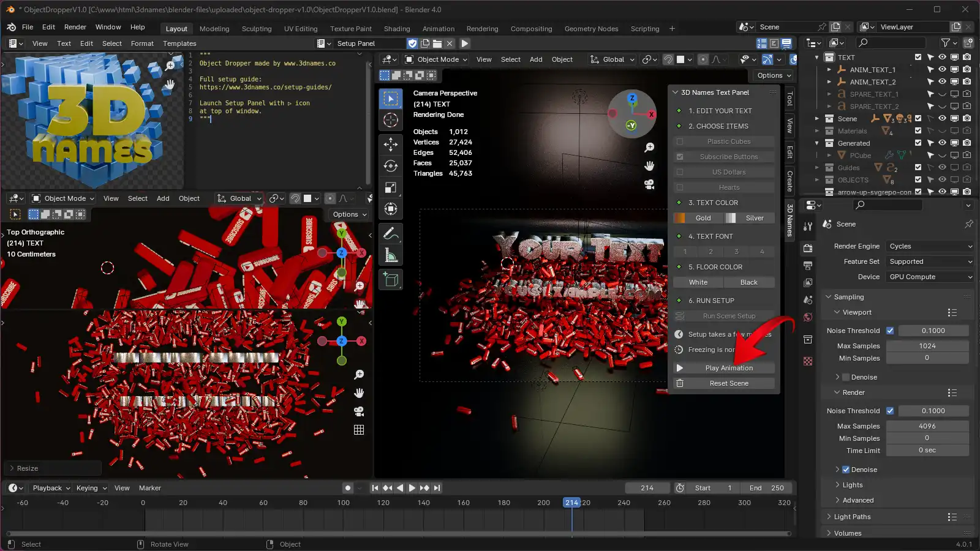Click the Run Script play icon
The image size is (980, 551).
click(x=465, y=43)
